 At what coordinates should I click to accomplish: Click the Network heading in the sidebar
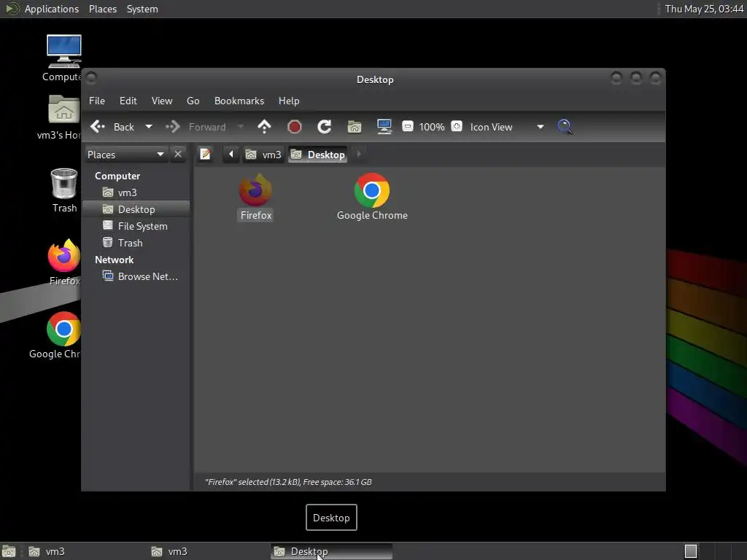(115, 260)
